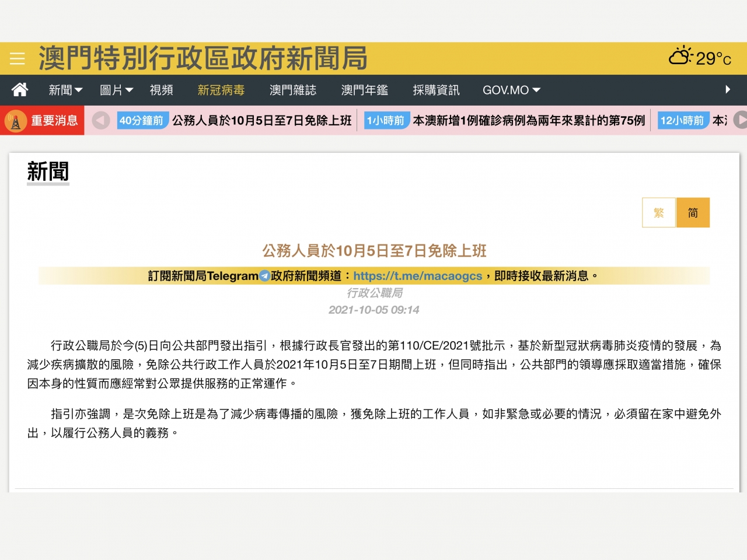Expand the GOV.MO dropdown menu

tap(511, 90)
